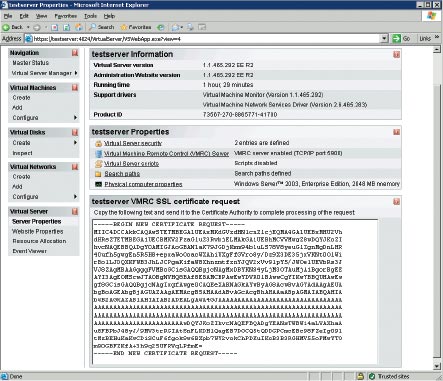This screenshot has height=381, width=443.
Task: Click Inspect under Virtual Disks
Action: pos(22,153)
